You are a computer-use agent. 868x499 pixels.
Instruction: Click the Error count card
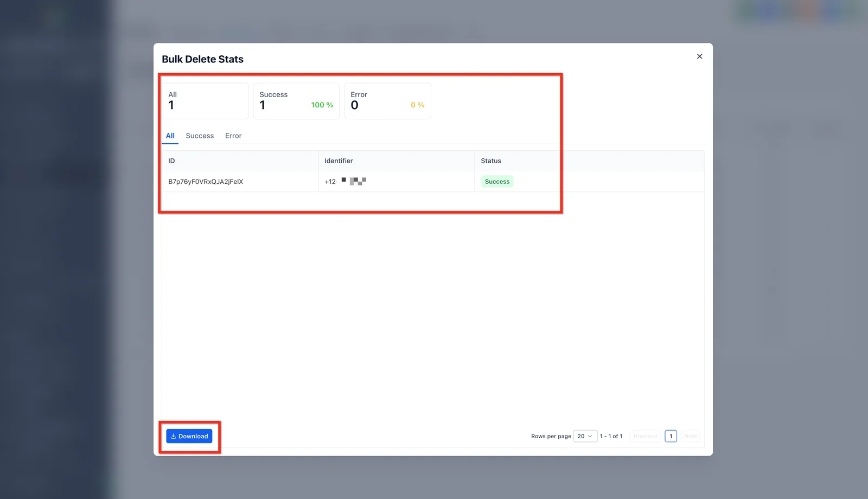point(387,101)
